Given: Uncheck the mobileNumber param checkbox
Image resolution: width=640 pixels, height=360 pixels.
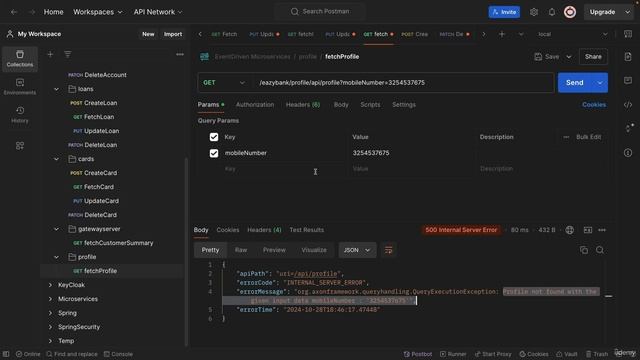Looking at the screenshot, I should click(x=213, y=153).
